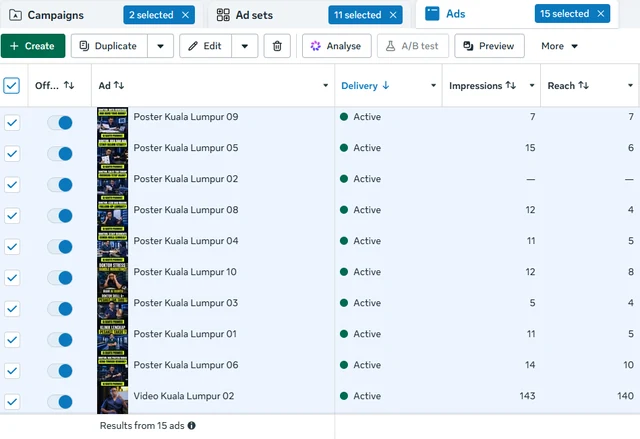Turn off Video Kuala Lumpur 02 toggle
Viewport: 640px width, 439px height.
pos(60,401)
